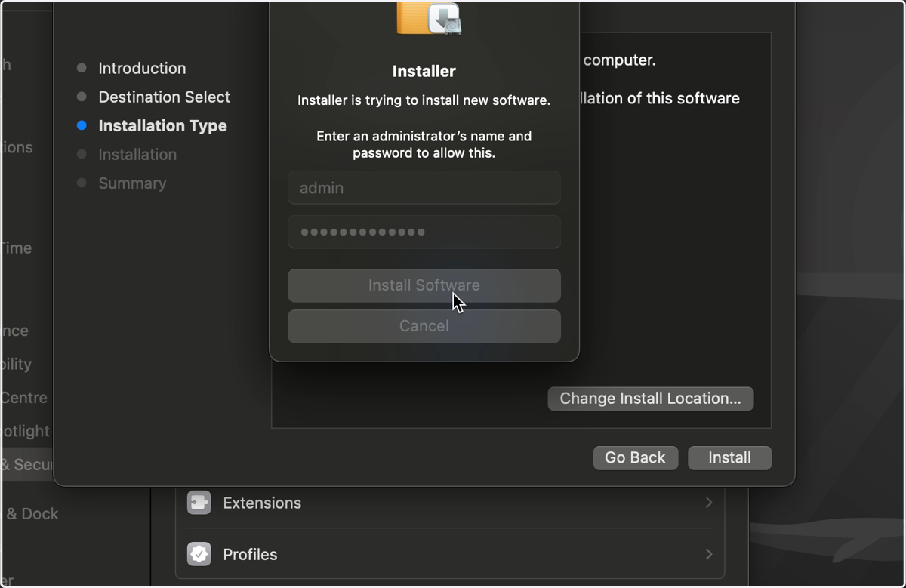Click the Destination Select step bullet
Viewport: 906px width, 588px height.
pos(82,97)
